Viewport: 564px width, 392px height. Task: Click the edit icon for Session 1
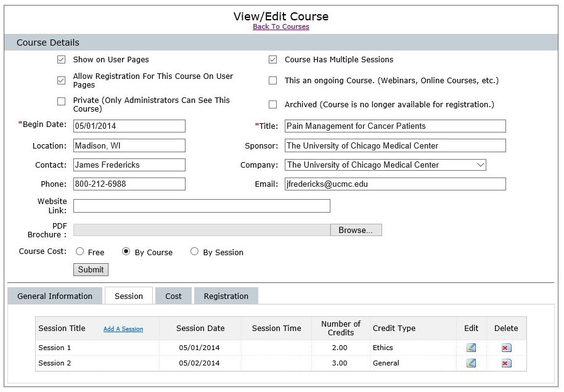point(471,348)
